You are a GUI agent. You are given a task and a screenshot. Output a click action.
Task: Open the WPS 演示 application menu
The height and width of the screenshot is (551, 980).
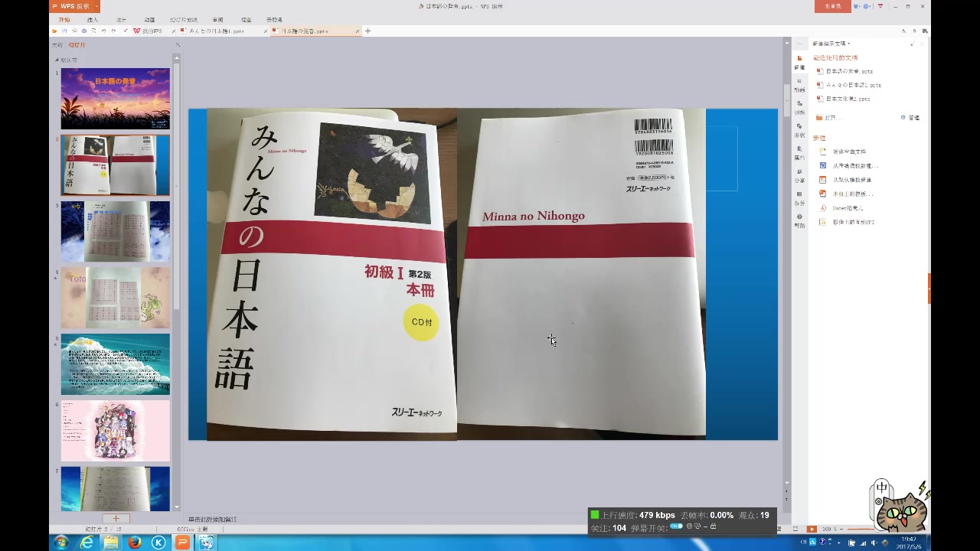coord(75,6)
